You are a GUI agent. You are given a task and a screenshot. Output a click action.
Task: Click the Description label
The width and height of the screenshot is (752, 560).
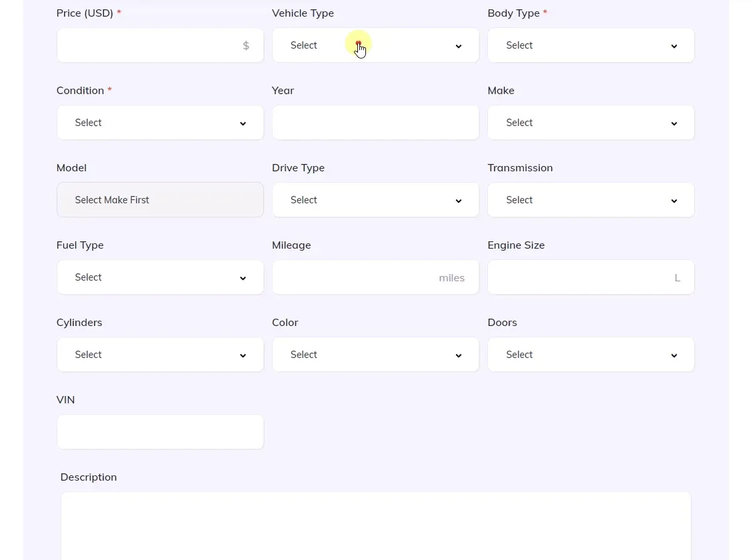[89, 477]
